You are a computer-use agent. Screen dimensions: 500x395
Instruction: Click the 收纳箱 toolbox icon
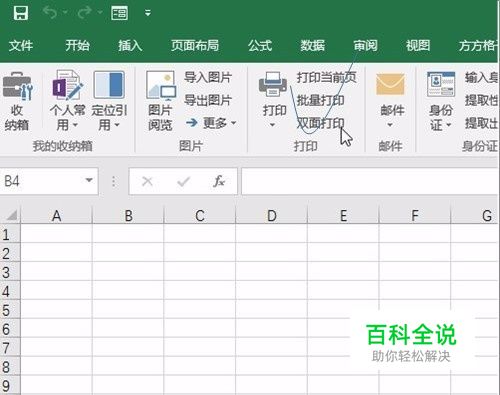[x=17, y=86]
